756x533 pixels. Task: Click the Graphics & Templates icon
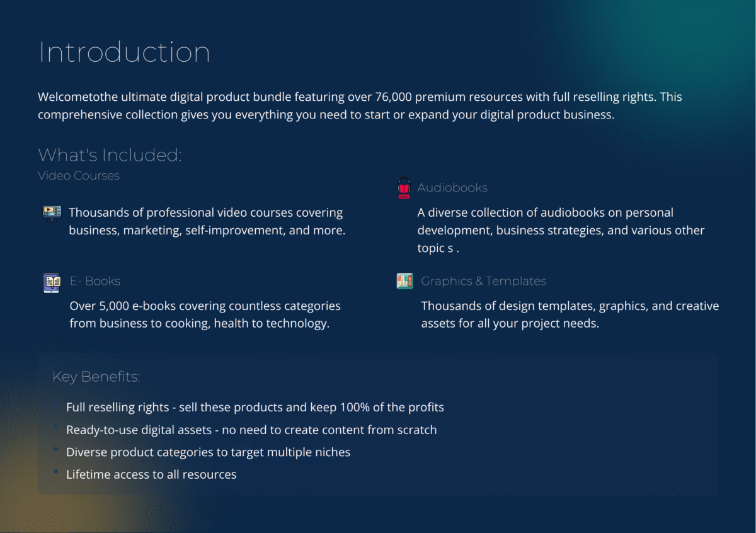[404, 281]
